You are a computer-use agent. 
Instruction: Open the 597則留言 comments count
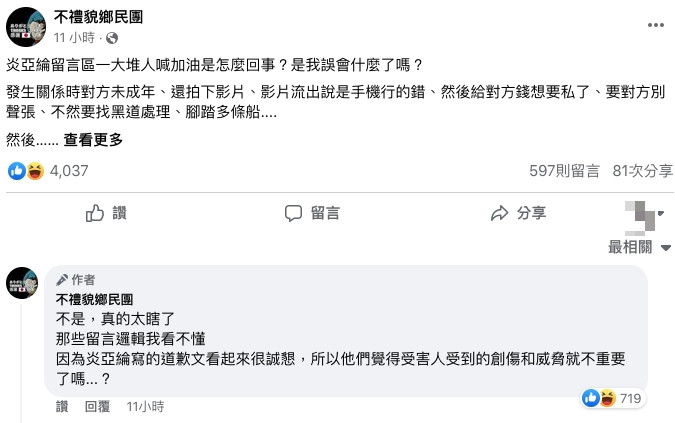tap(563, 171)
